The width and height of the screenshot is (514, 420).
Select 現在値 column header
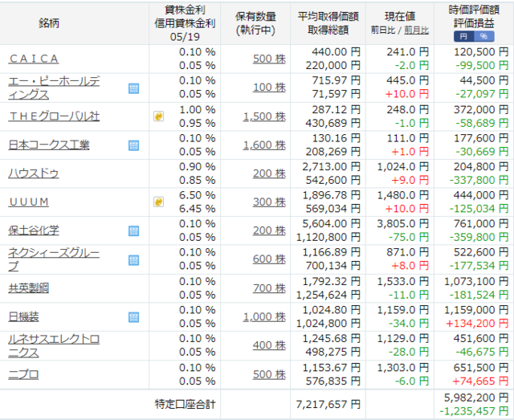400,16
